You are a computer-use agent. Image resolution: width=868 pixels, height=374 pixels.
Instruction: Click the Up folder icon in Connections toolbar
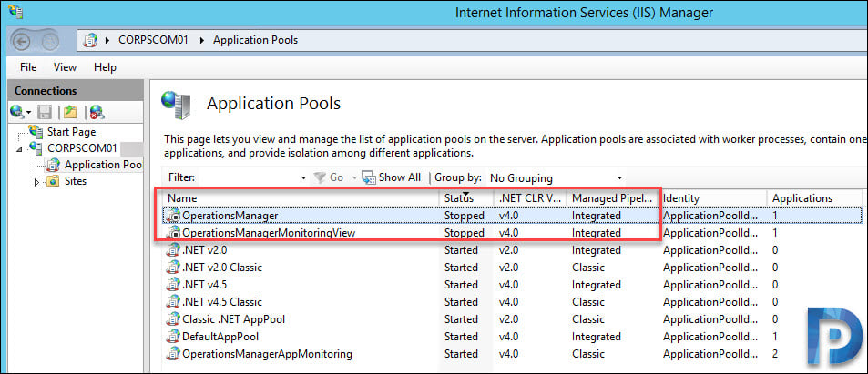pos(70,112)
